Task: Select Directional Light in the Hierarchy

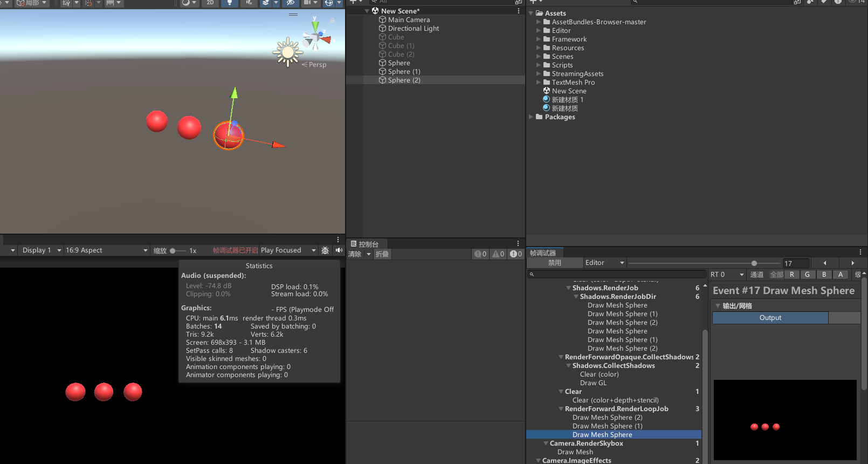Action: coord(413,29)
